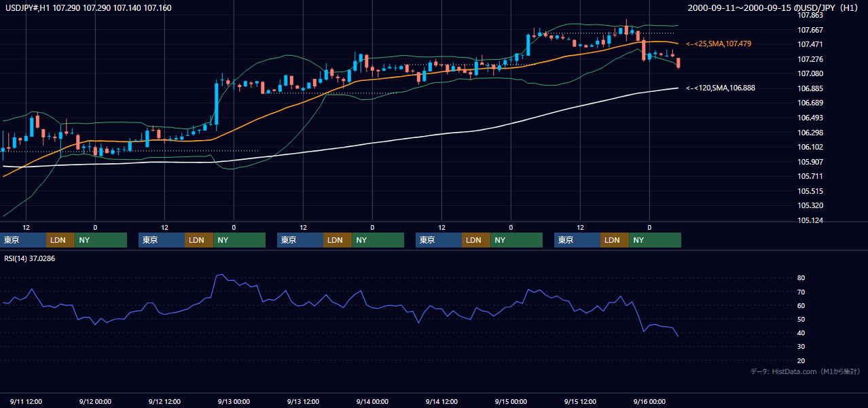This screenshot has width=868, height=408.
Task: Click RSI scale value 80
Action: (801, 278)
